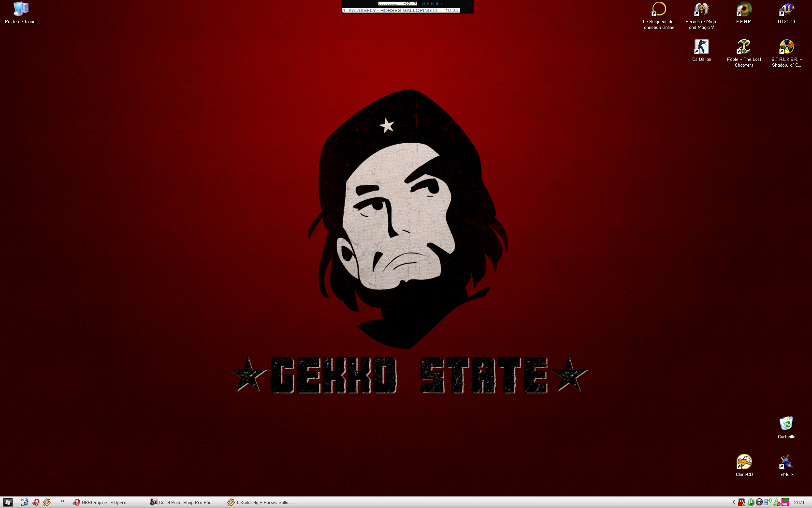
Task: Open wireless network connection tray icon
Action: coord(768,502)
